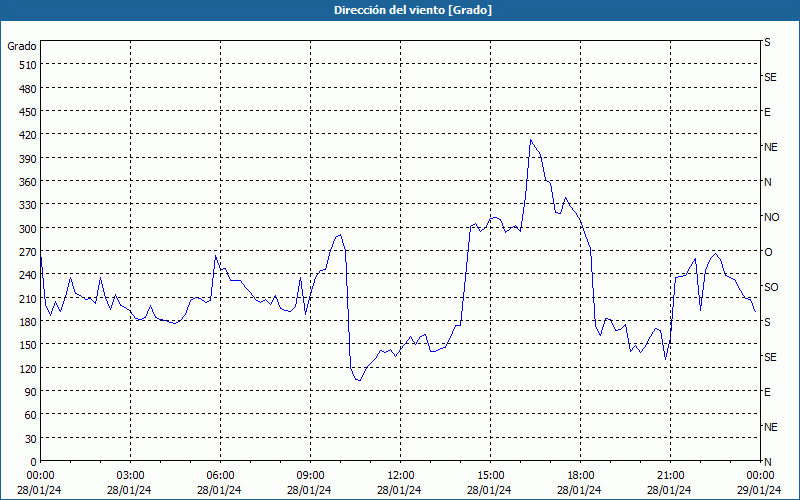The width and height of the screenshot is (800, 500).
Task: Click the Grado unit label on the y-axis
Action: 22,46
